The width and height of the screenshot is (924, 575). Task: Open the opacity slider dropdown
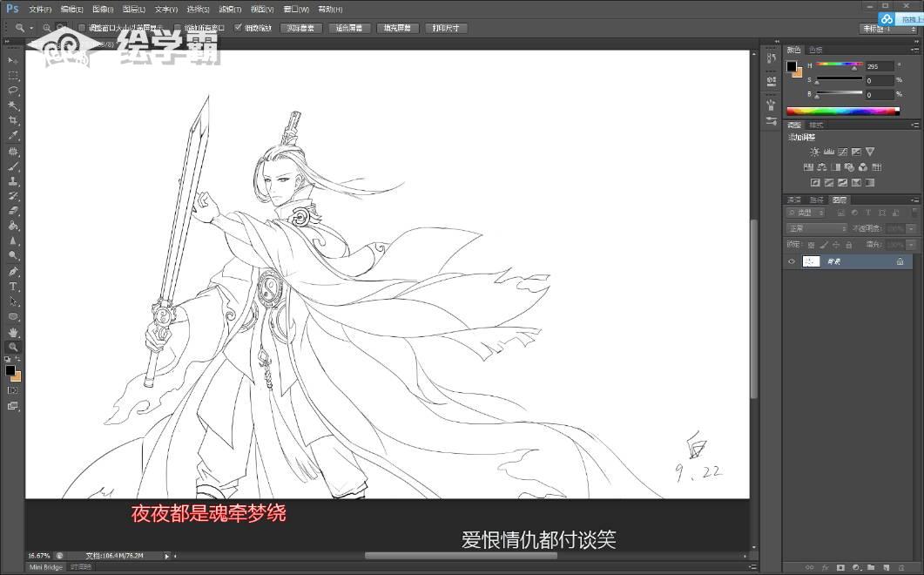tap(912, 228)
